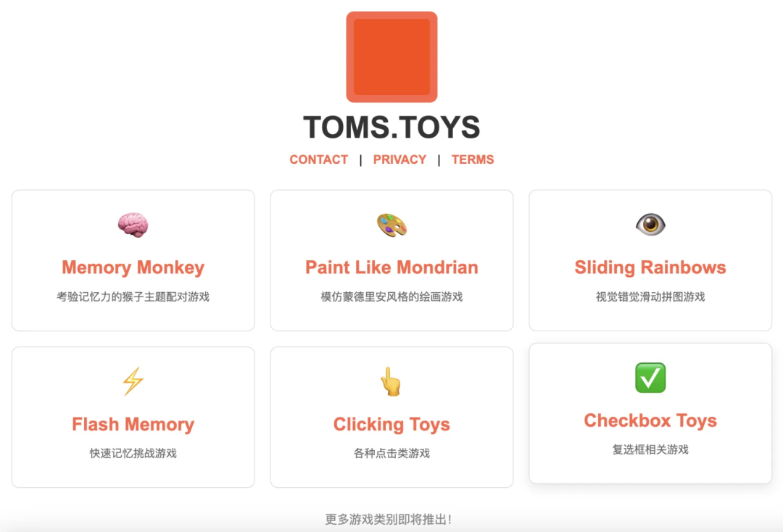Open the Sliding Rainbows title link

[650, 267]
